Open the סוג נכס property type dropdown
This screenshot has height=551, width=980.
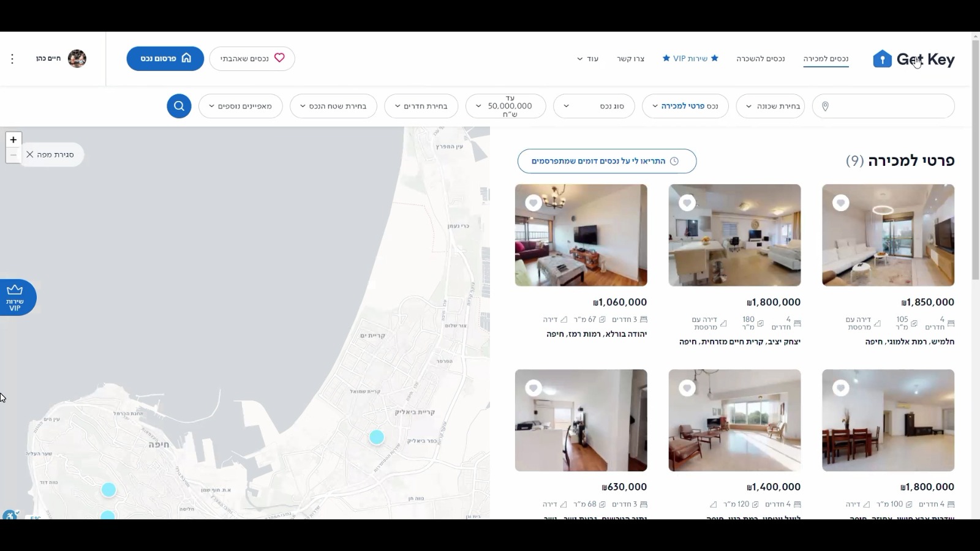point(594,106)
